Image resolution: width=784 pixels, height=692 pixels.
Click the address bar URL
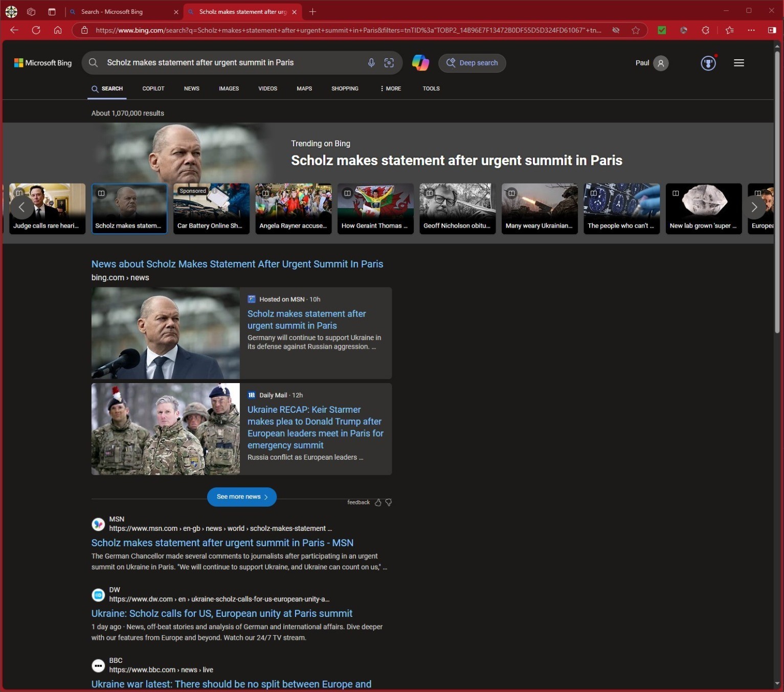coord(348,30)
